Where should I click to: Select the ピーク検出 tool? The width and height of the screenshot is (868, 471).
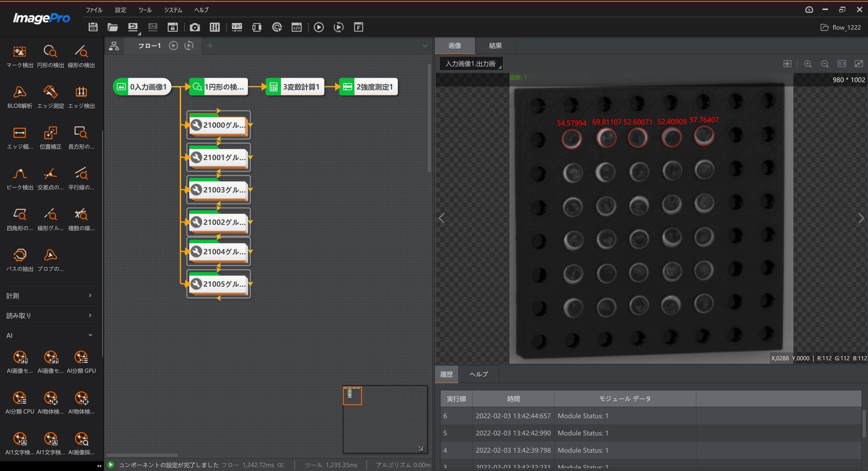20,179
